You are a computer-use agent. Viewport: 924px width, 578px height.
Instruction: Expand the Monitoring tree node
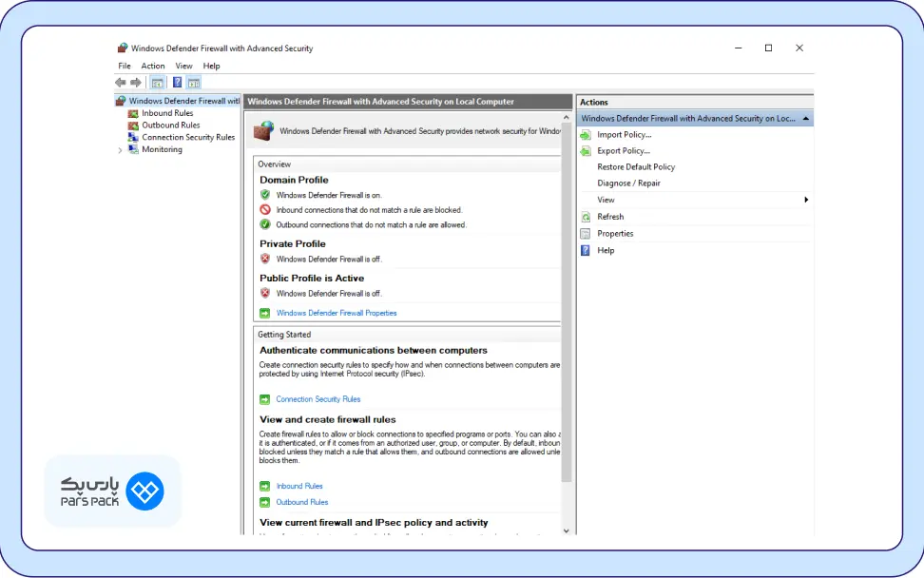[x=121, y=150]
